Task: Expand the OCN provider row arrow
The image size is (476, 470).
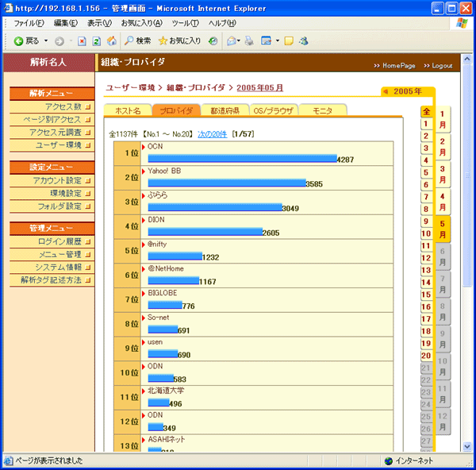Action: click(144, 147)
